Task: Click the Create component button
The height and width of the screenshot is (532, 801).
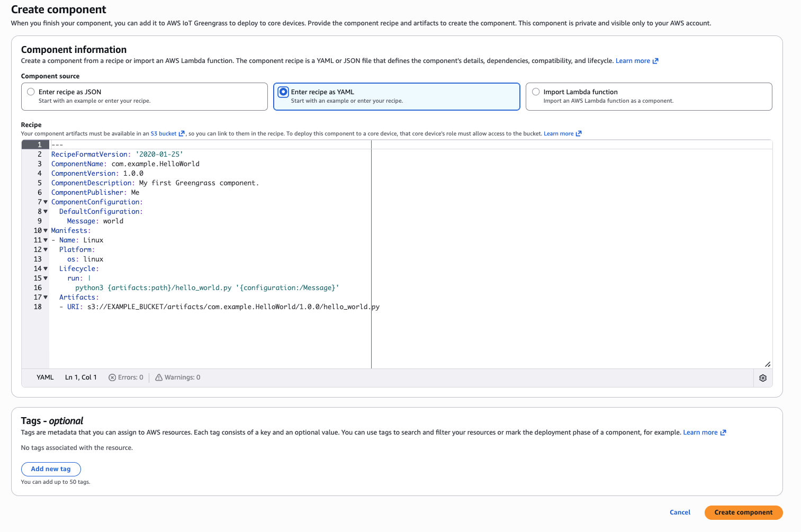Action: [x=743, y=512]
